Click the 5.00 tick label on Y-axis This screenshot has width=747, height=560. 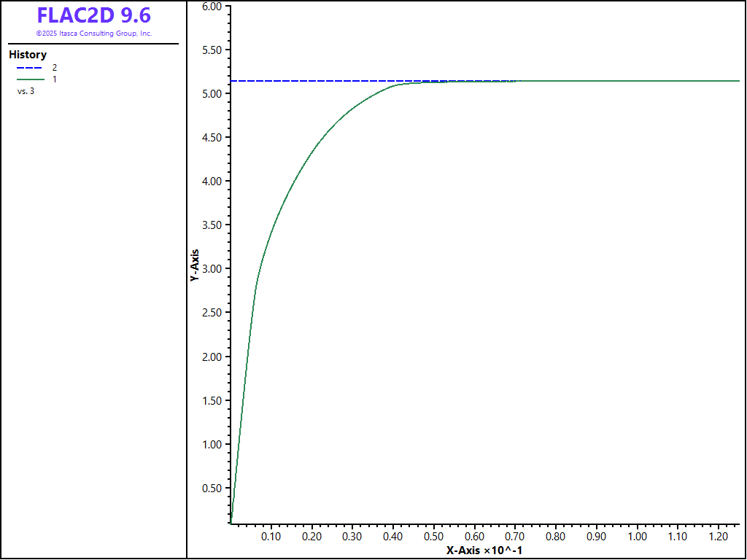(x=212, y=94)
